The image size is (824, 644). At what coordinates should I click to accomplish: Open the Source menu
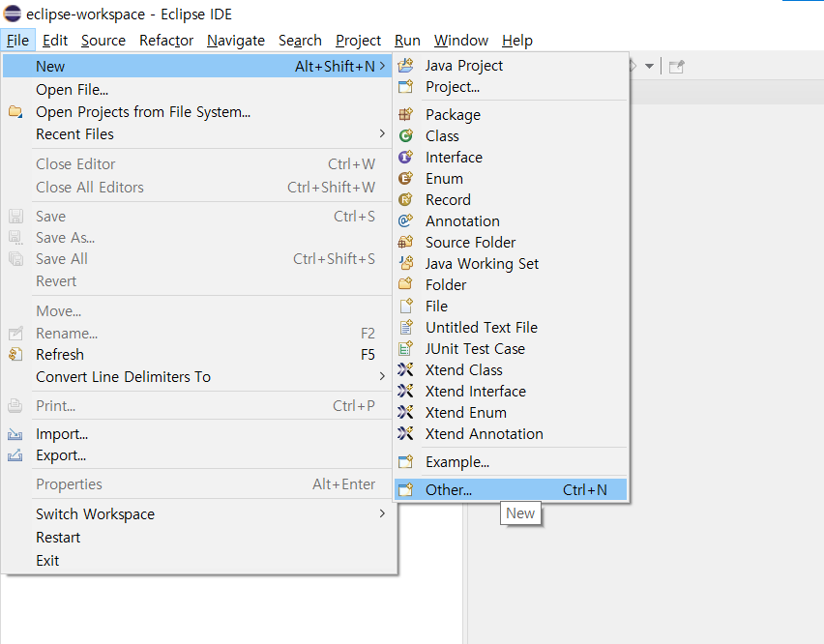103,41
